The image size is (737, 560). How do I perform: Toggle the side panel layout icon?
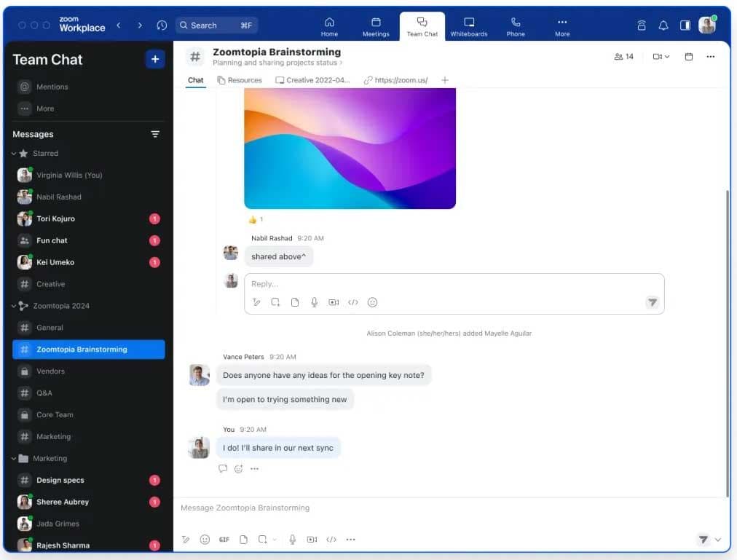[685, 25]
